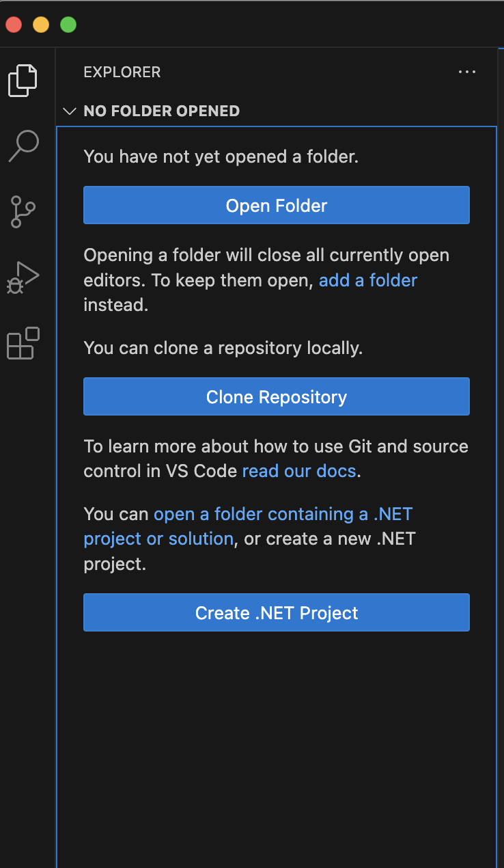
Task: Click the Clone Repository button
Action: pos(276,397)
